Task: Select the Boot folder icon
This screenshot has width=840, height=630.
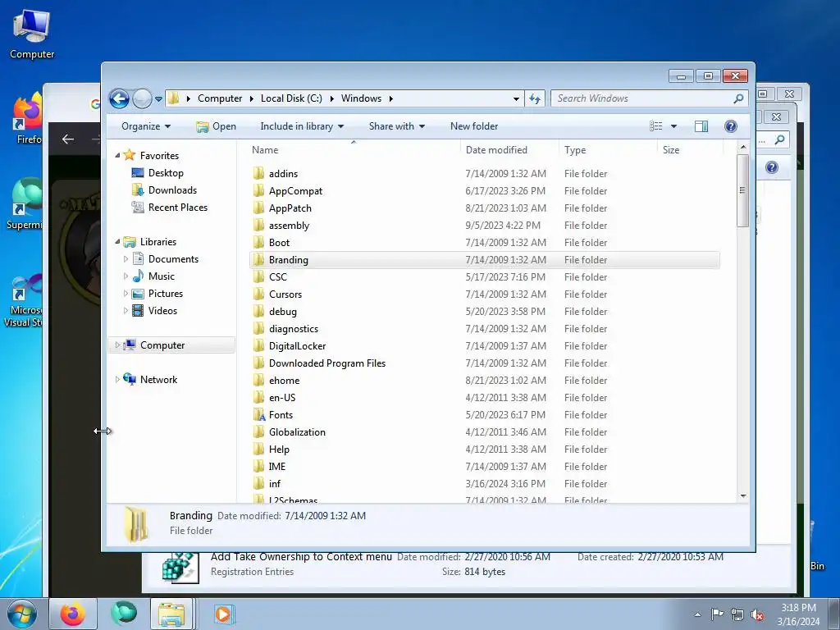Action: point(258,242)
